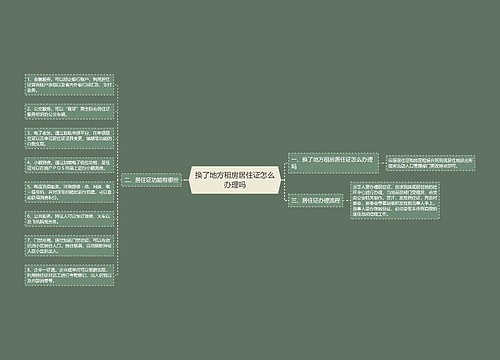Select the branch node 三、居住证办理流程

coord(316,200)
